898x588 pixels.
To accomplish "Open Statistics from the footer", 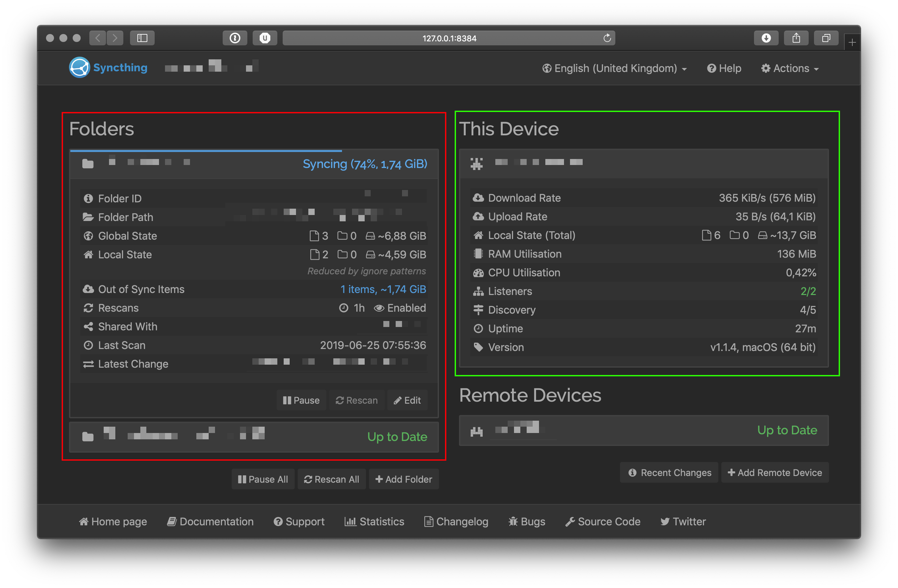I will (374, 522).
